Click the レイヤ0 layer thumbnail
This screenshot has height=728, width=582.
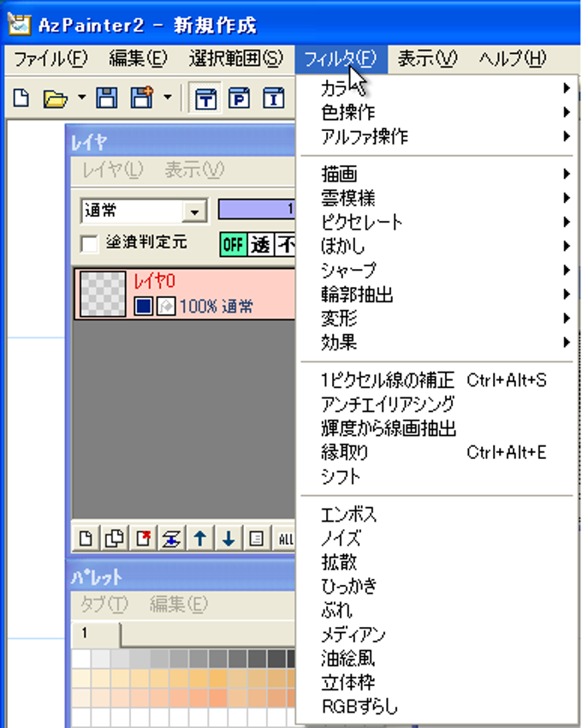103,295
